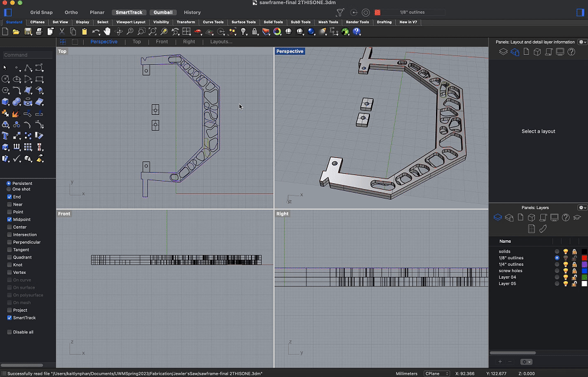Select the One shot radio option
Image resolution: width=588 pixels, height=377 pixels.
click(9, 189)
